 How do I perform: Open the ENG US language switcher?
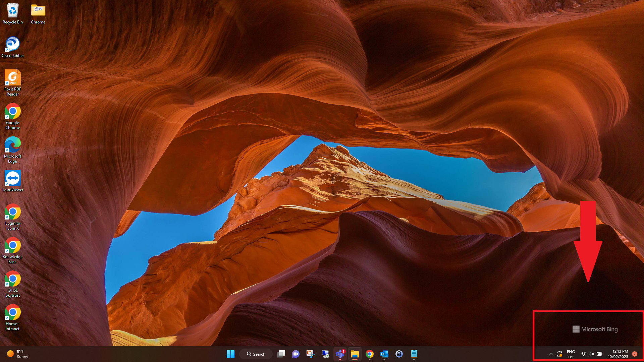pos(571,354)
